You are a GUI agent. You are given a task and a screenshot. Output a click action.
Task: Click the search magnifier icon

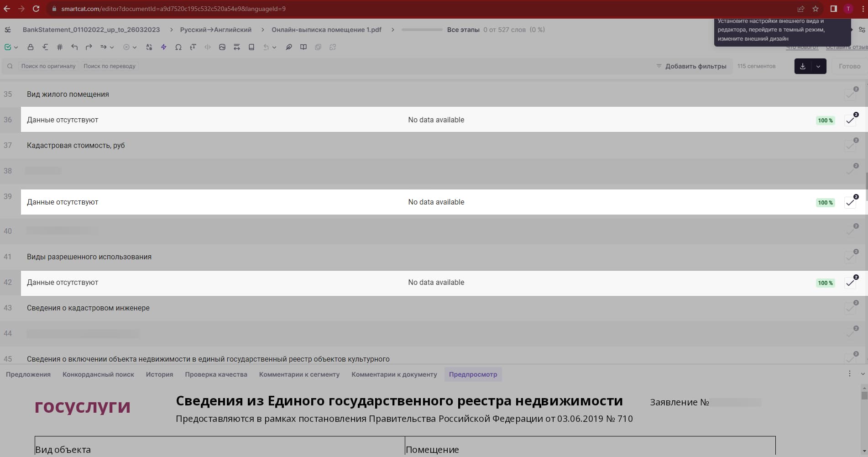coord(10,66)
